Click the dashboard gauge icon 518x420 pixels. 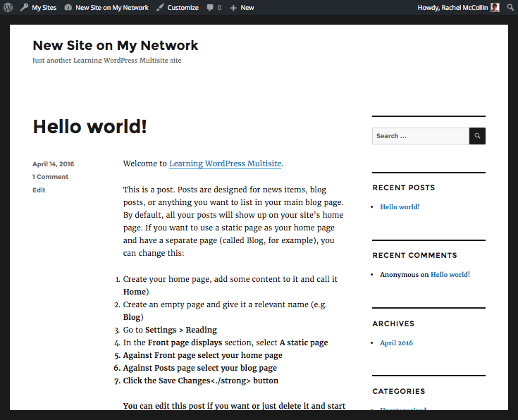[x=68, y=7]
